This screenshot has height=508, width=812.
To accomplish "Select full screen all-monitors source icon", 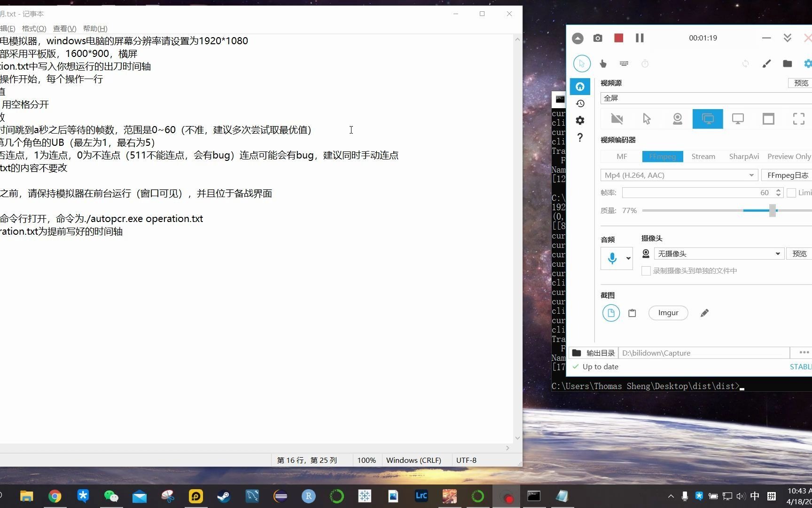I will (708, 119).
